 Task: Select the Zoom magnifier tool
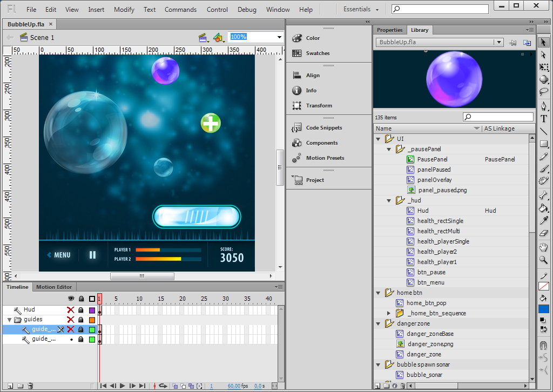544,260
